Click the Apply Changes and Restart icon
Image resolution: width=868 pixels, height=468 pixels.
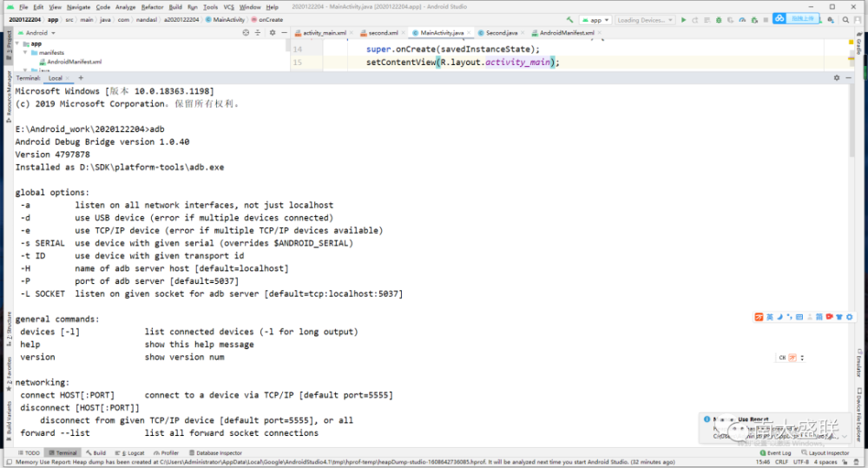pyautogui.click(x=695, y=20)
